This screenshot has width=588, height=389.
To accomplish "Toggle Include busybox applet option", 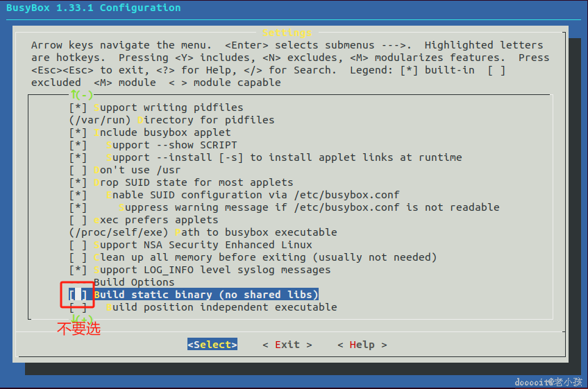I will tap(150, 132).
